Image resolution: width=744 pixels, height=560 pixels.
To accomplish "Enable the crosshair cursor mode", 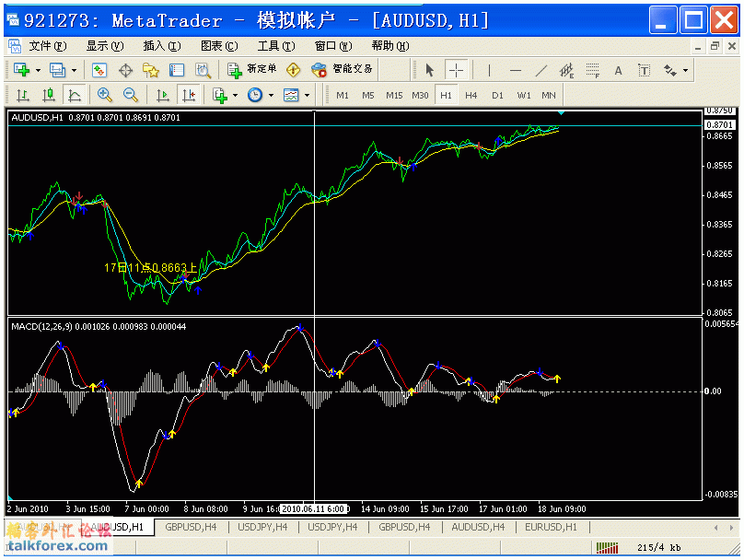I will (456, 70).
